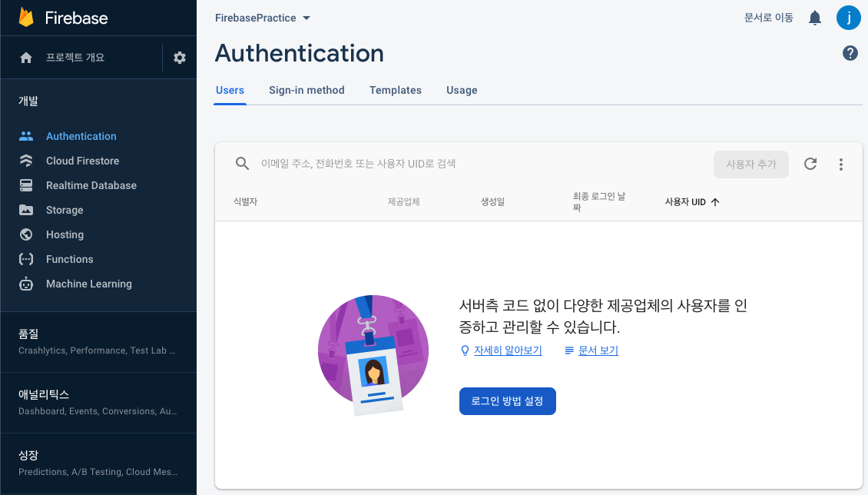Open notifications bell icon

point(815,18)
